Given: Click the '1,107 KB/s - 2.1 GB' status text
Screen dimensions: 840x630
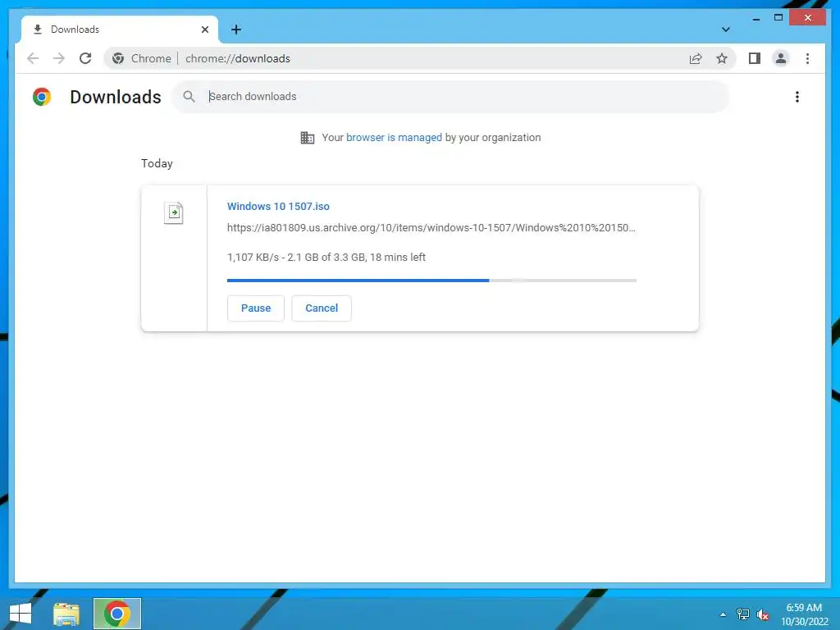Looking at the screenshot, I should (x=326, y=257).
